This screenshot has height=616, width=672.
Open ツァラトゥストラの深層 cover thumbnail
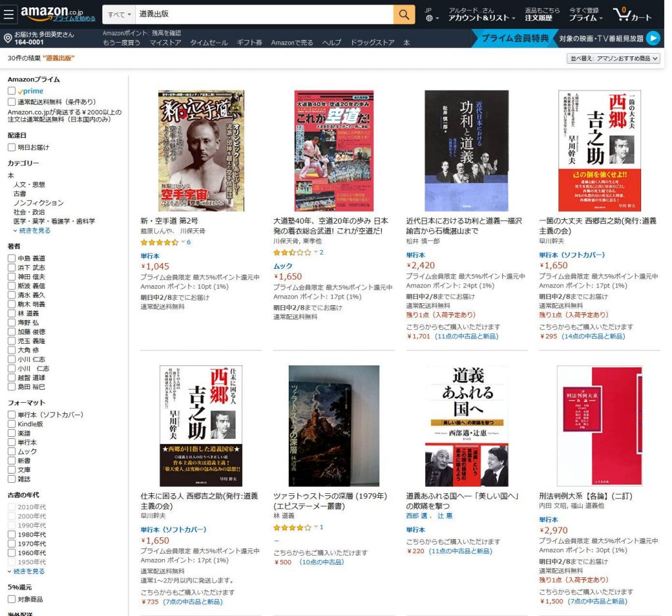[x=334, y=426]
